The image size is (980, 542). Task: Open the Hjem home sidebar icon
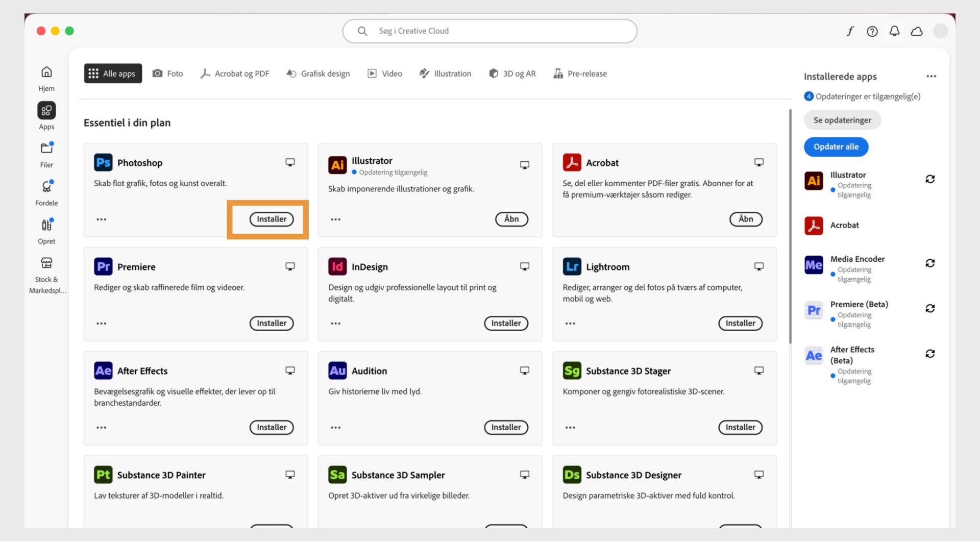pos(46,72)
